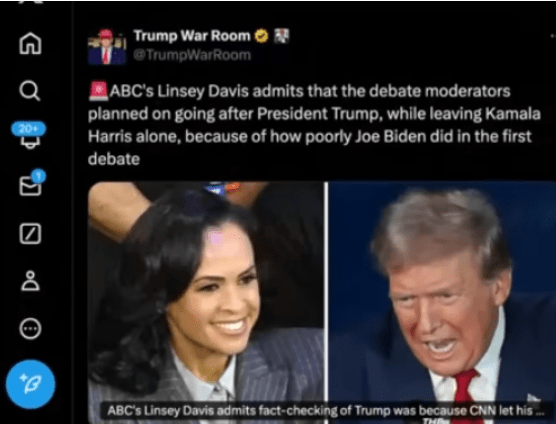Open the Grok slash icon
The image size is (556, 424).
pyautogui.click(x=30, y=234)
